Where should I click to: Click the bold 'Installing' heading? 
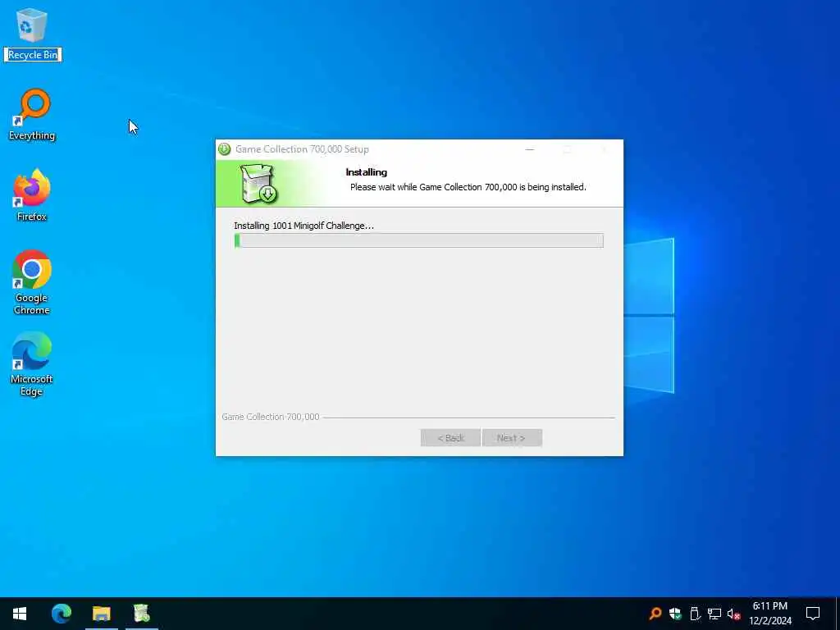367,172
